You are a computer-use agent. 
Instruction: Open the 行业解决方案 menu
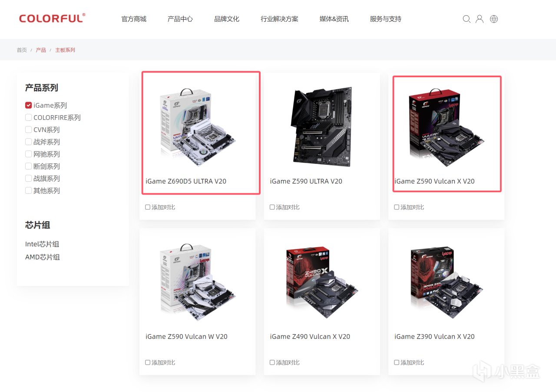point(279,19)
